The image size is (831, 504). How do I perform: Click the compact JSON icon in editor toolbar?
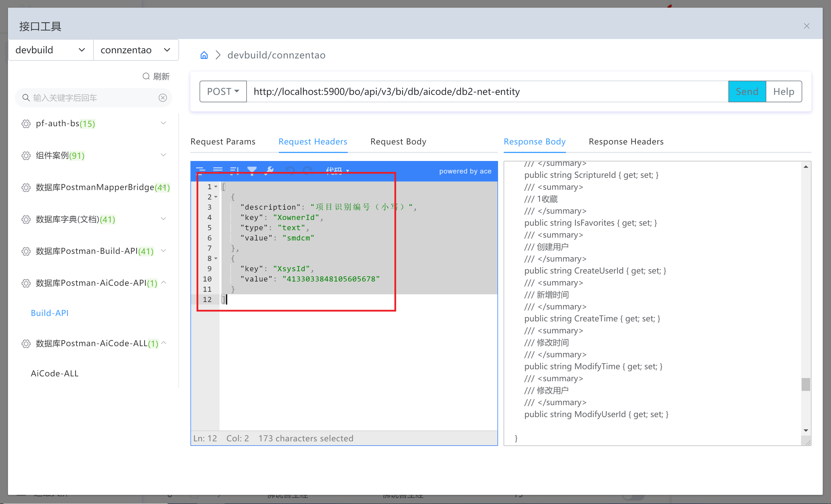click(218, 171)
